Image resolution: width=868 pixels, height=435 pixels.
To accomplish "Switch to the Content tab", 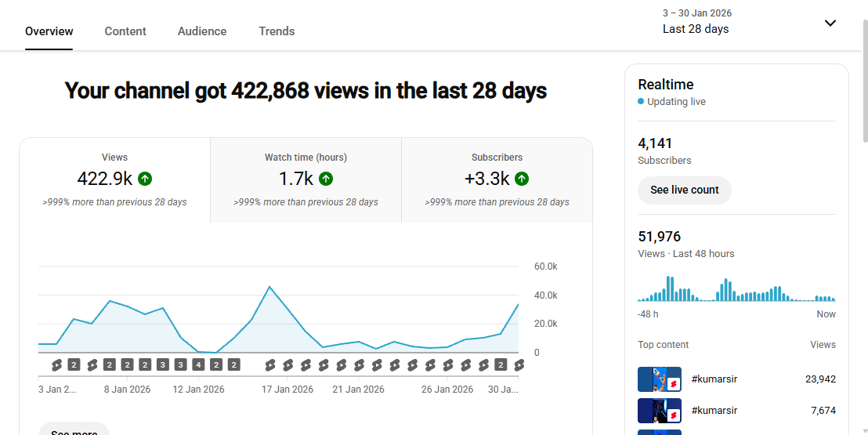I will [125, 31].
